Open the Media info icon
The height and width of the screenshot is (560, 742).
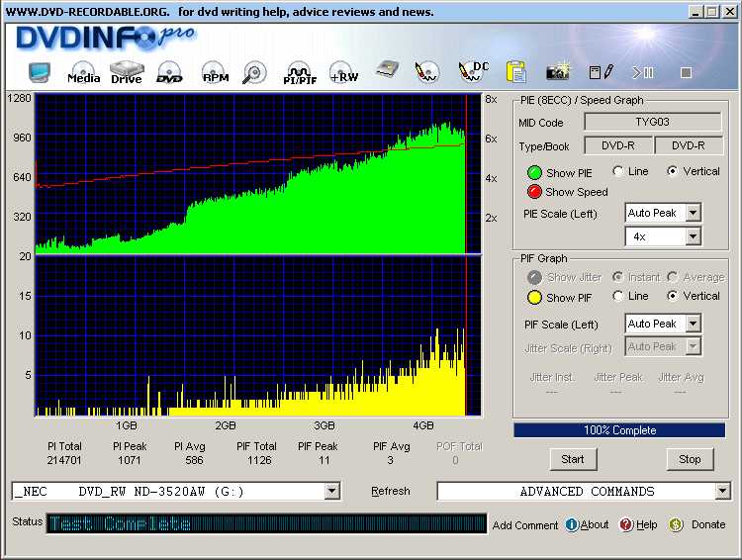pyautogui.click(x=83, y=73)
